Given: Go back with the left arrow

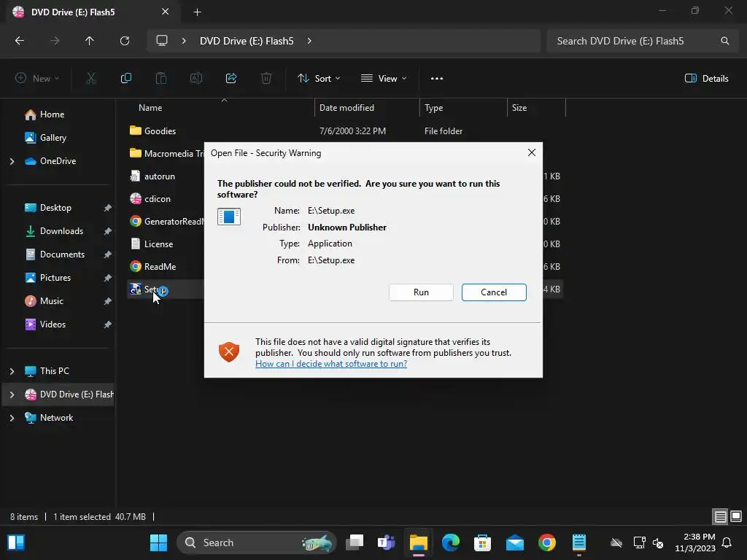Looking at the screenshot, I should click(x=20, y=41).
